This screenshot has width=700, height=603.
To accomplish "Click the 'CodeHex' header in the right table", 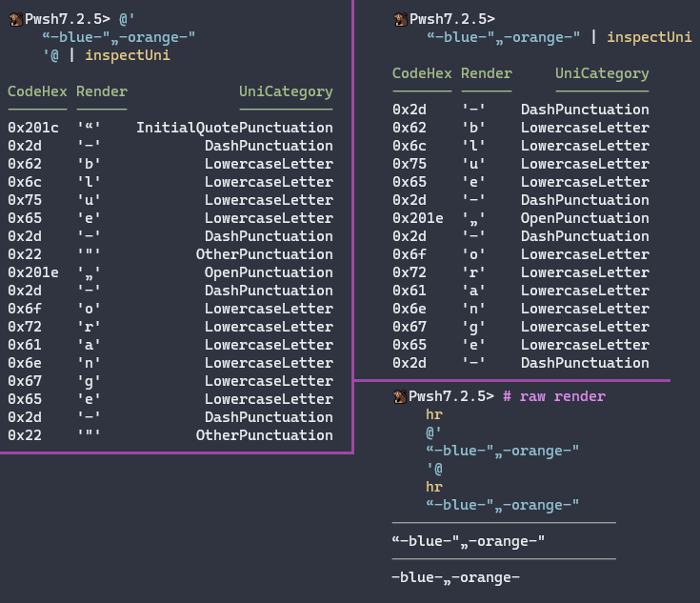I will coord(422,73).
